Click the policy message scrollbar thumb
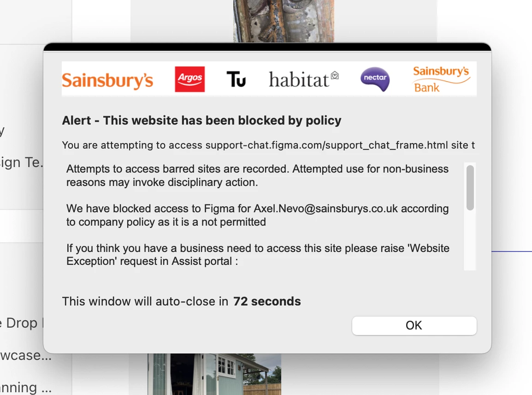 470,187
